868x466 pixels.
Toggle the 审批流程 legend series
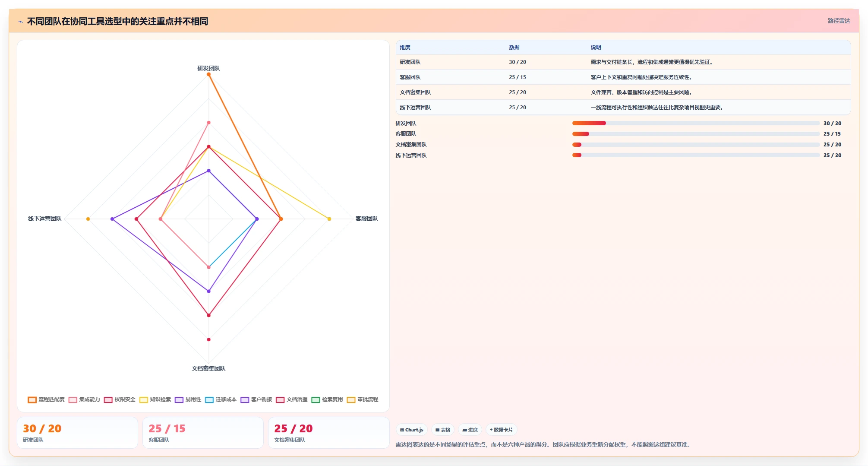pos(363,399)
